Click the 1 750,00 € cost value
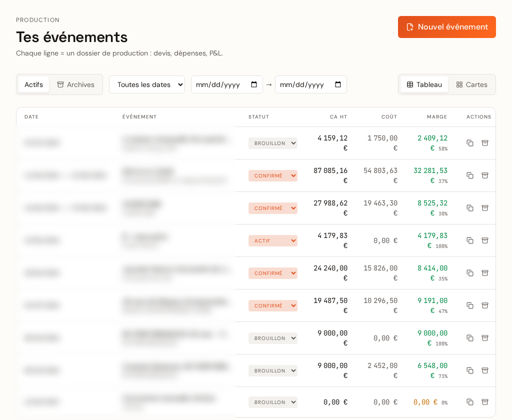 tap(382, 143)
